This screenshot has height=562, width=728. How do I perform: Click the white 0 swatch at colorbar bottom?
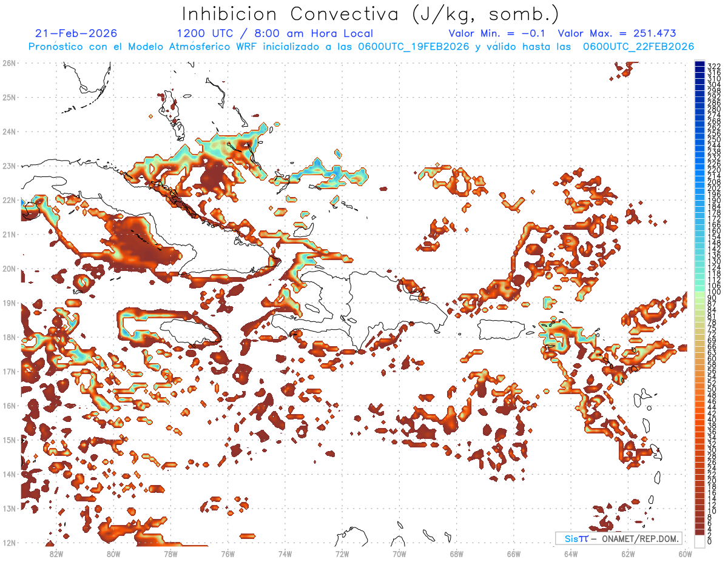[x=699, y=541]
